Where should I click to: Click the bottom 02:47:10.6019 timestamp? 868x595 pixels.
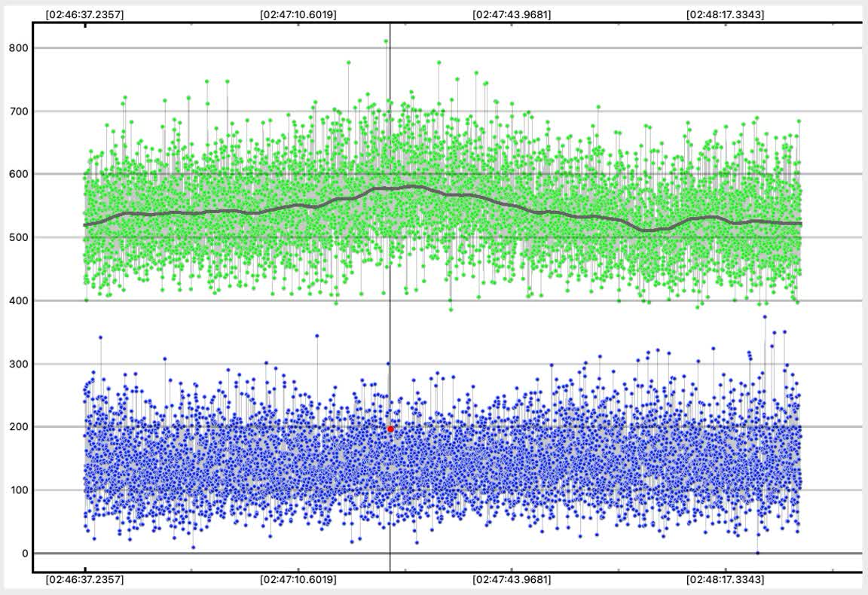(298, 580)
